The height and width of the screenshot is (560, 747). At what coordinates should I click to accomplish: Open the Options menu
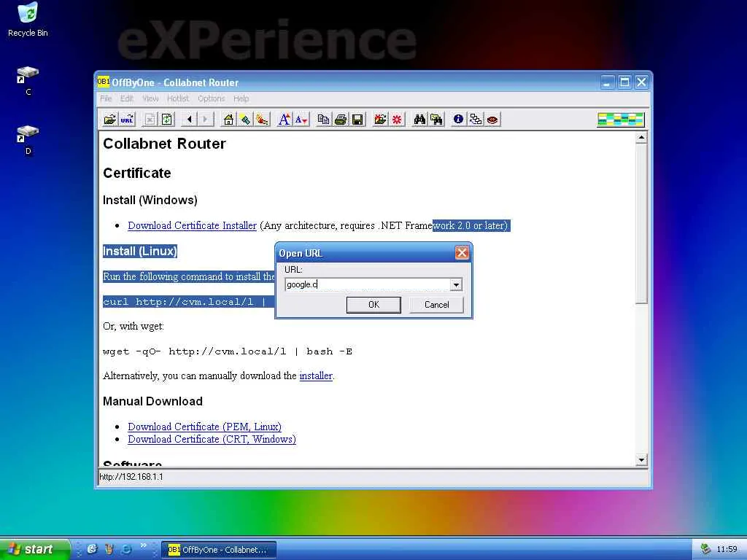pyautogui.click(x=211, y=98)
